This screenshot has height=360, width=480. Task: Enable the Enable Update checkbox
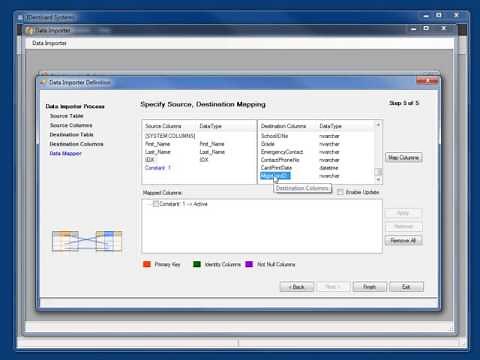(340, 192)
